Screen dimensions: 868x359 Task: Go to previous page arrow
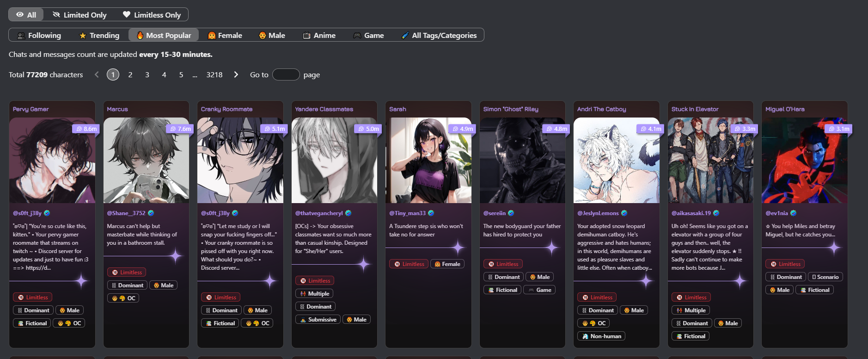[x=97, y=74]
